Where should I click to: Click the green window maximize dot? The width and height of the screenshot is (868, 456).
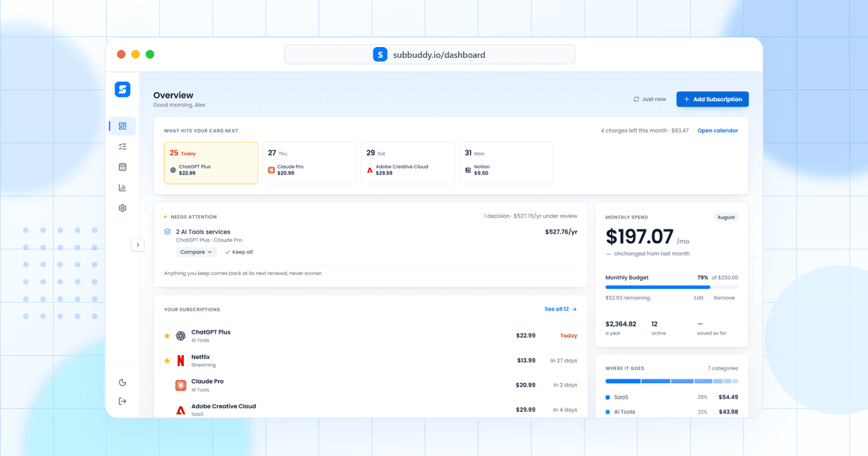150,54
